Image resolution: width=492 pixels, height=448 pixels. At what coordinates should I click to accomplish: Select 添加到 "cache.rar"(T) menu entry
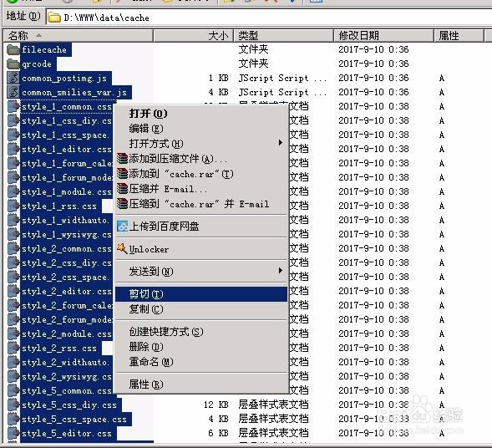click(201, 174)
